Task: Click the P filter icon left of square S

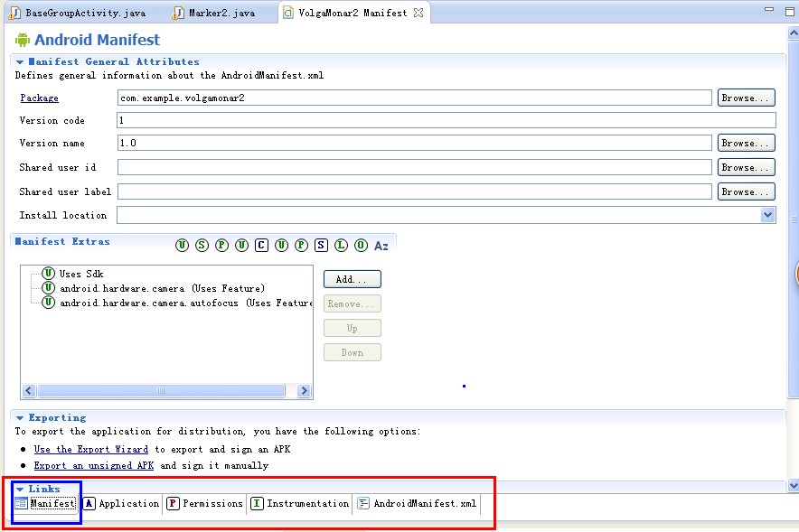Action: pyautogui.click(x=301, y=246)
